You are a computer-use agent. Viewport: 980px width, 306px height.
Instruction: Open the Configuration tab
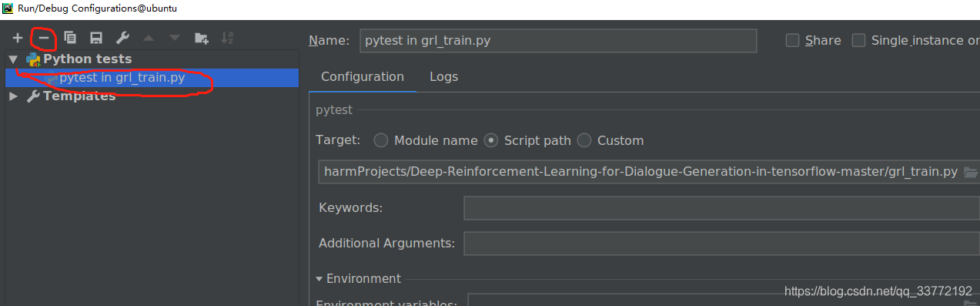pos(363,77)
